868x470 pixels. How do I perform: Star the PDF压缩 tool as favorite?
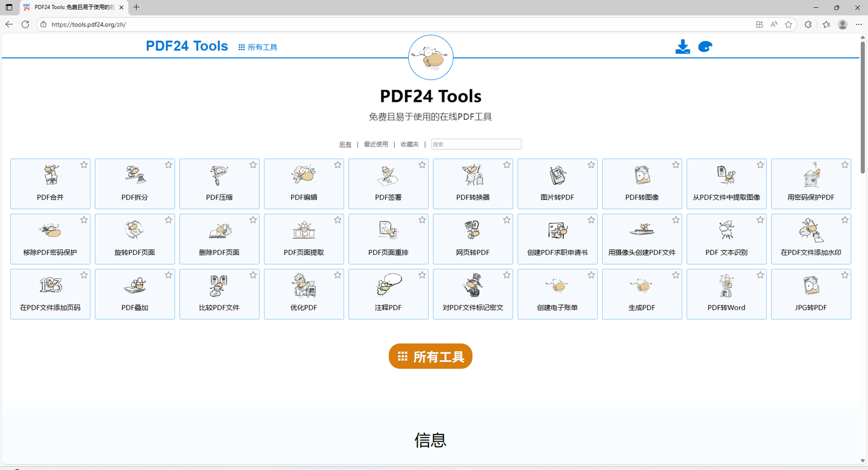(253, 164)
